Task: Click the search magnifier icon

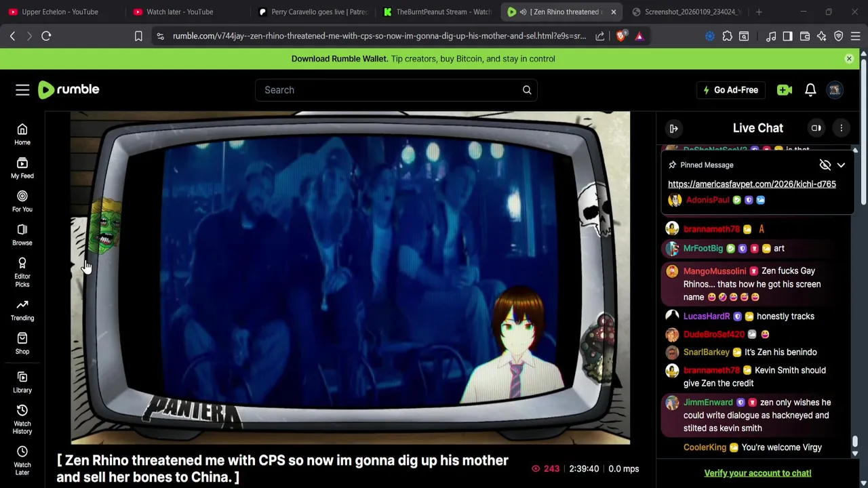Action: tap(527, 89)
